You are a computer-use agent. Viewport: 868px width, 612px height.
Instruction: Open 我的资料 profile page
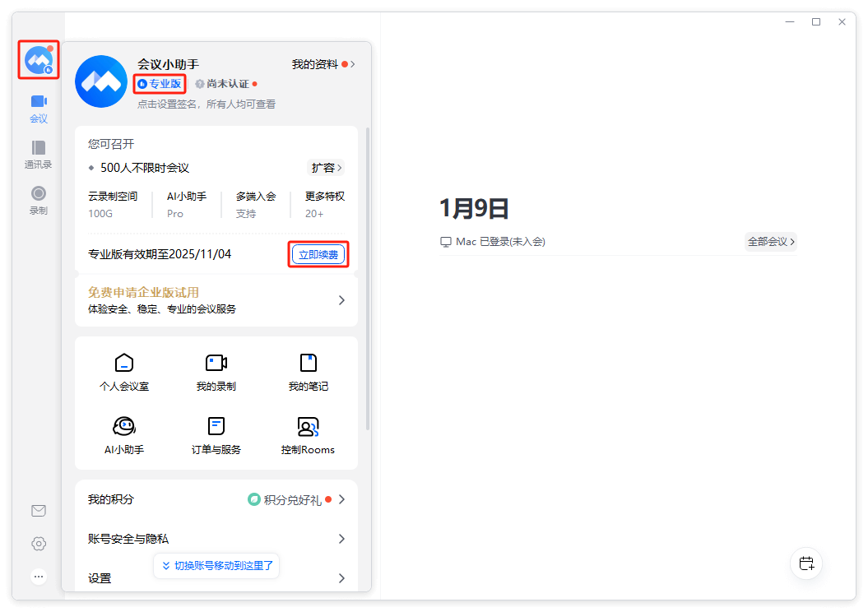(323, 65)
